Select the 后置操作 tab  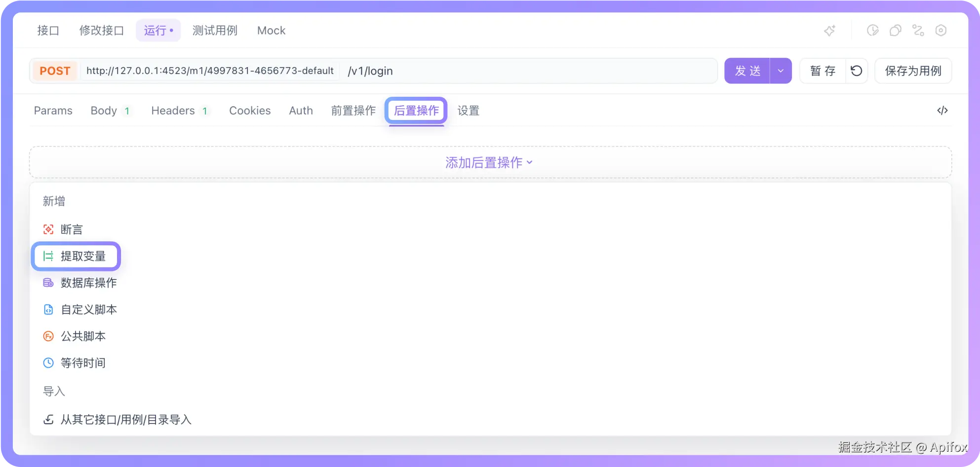(416, 111)
